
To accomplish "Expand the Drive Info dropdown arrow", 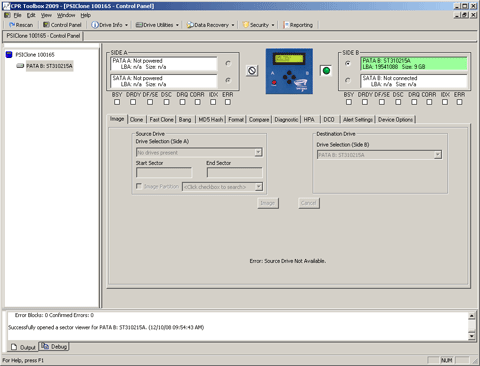I will (127, 25).
